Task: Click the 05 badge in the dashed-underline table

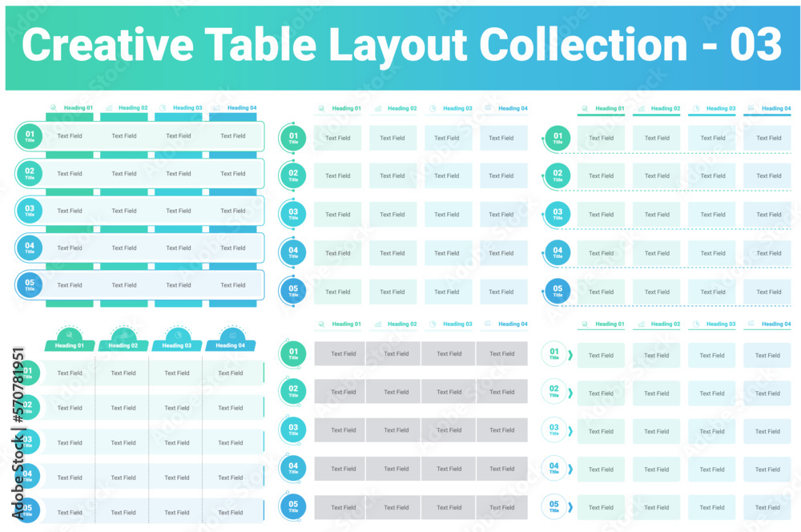Action: point(557,292)
